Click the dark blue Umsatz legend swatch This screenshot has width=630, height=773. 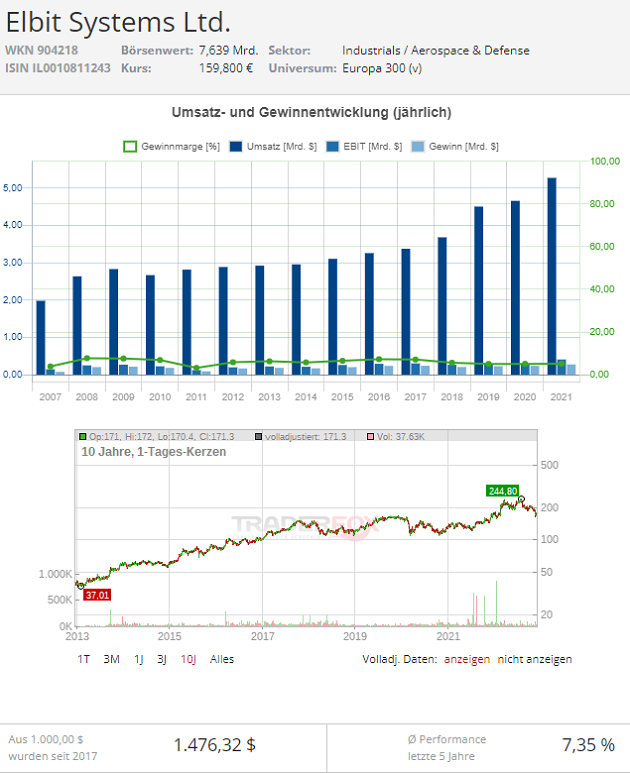[236, 146]
